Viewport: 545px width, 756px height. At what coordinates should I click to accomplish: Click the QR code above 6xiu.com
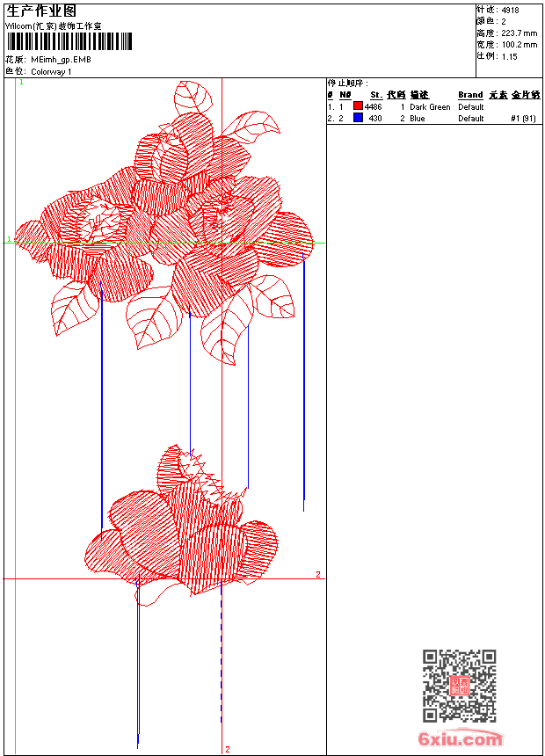(x=459, y=686)
